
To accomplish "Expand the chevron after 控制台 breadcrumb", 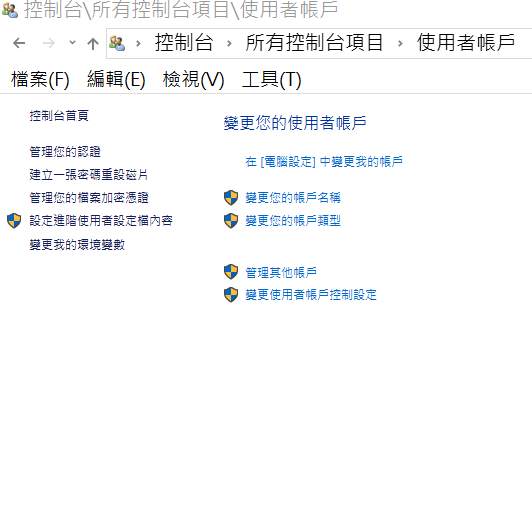I will click(x=229, y=43).
